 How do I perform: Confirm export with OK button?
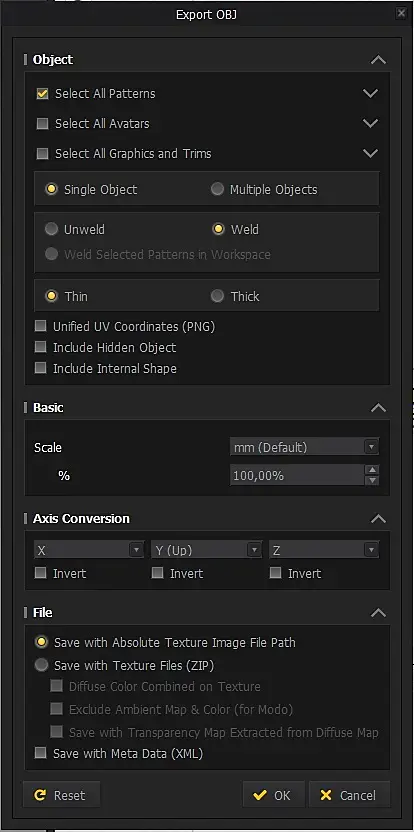pos(274,795)
